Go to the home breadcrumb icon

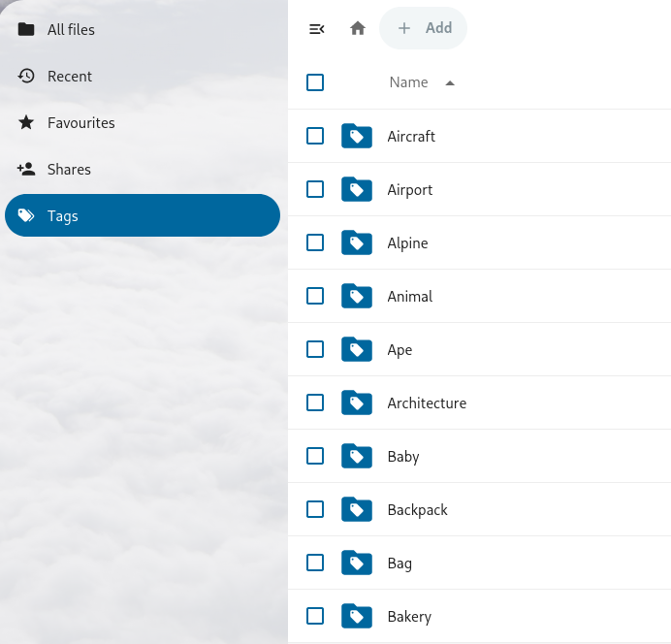(358, 29)
